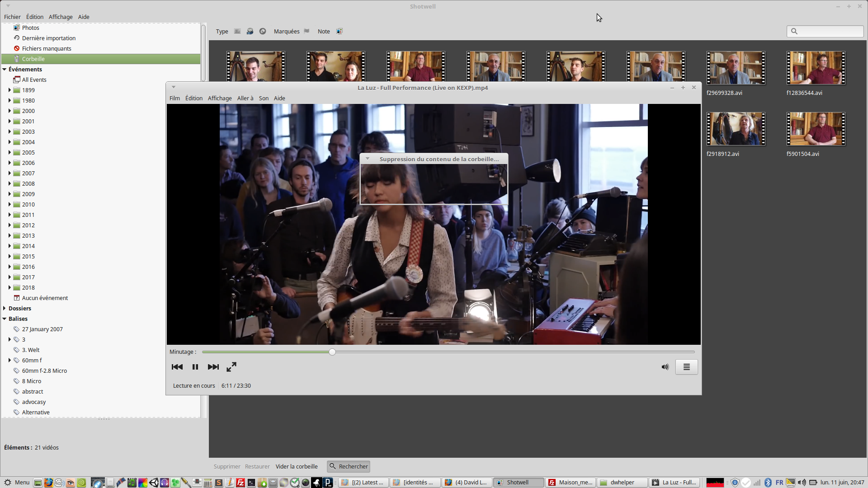Expand the 2007 events folder
Screen dimensions: 868x488
coord(9,173)
